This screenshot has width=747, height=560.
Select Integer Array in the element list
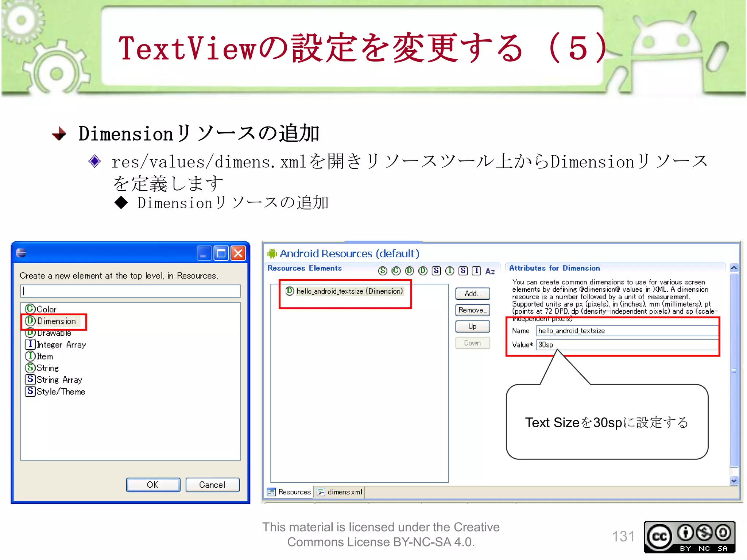[x=55, y=344]
